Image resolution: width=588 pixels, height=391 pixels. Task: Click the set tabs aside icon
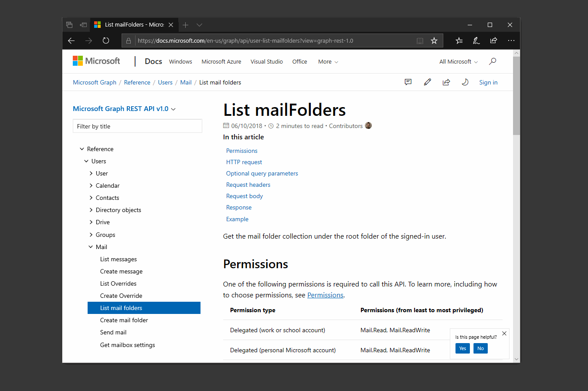[x=83, y=25]
